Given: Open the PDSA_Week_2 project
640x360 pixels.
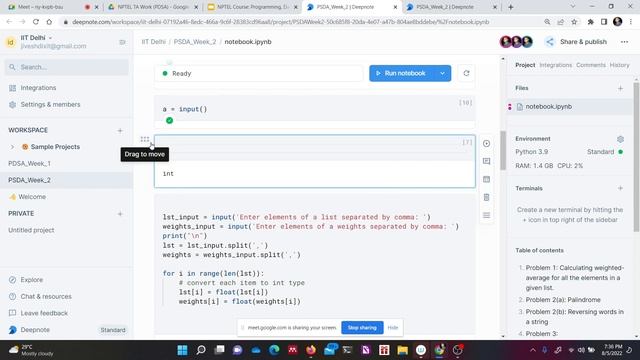Looking at the screenshot, I should [29, 180].
